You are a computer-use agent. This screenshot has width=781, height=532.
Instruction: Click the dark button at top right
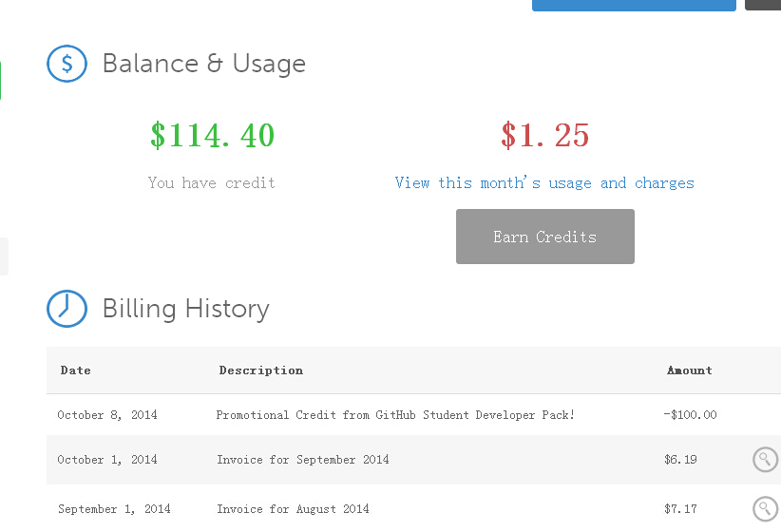[763, 5]
